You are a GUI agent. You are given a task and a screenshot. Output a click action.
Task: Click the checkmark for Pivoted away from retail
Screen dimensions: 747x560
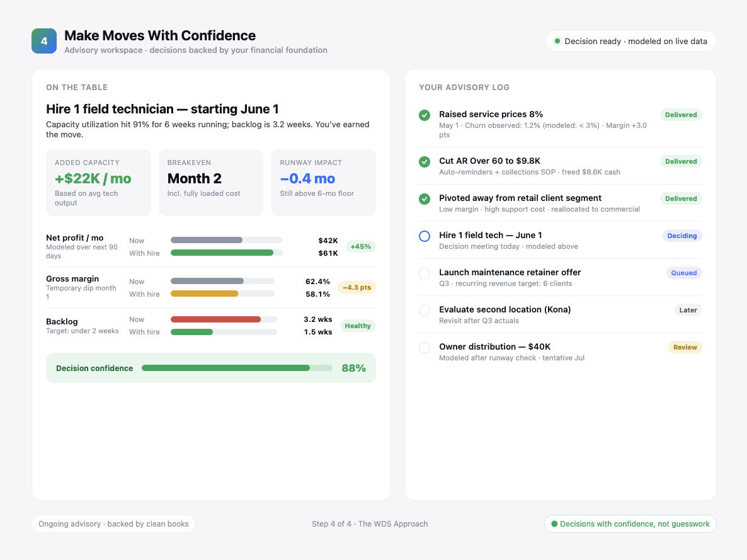point(424,198)
